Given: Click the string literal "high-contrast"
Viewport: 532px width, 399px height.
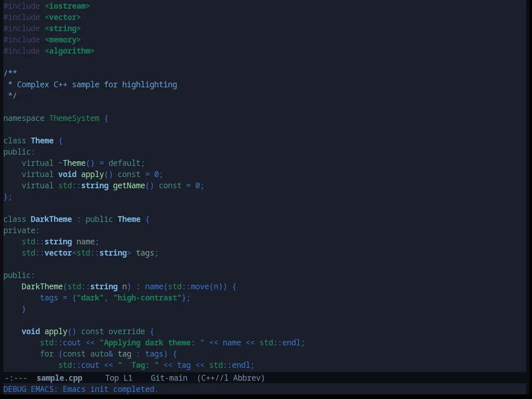Looking at the screenshot, I should [x=147, y=298].
